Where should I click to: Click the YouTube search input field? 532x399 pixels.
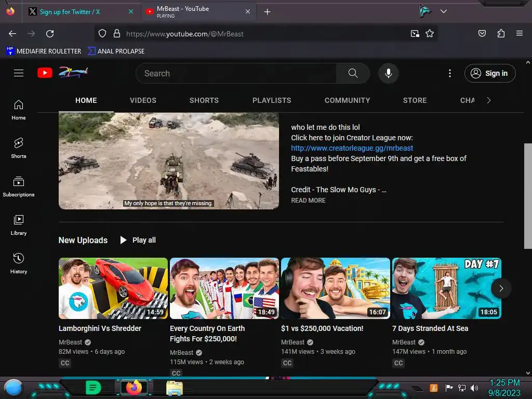(x=236, y=73)
